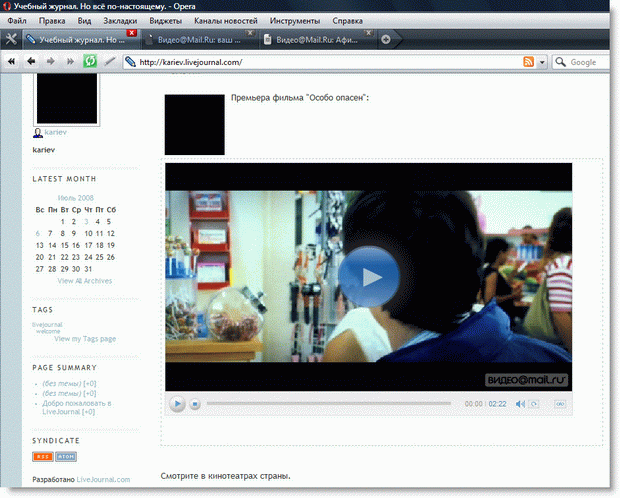Switch to Видео@Mail.Ru: ваш tab
620x498 pixels.
pos(199,40)
